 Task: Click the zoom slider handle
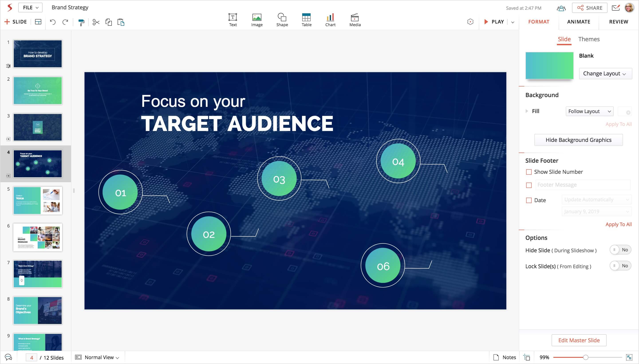point(586,357)
